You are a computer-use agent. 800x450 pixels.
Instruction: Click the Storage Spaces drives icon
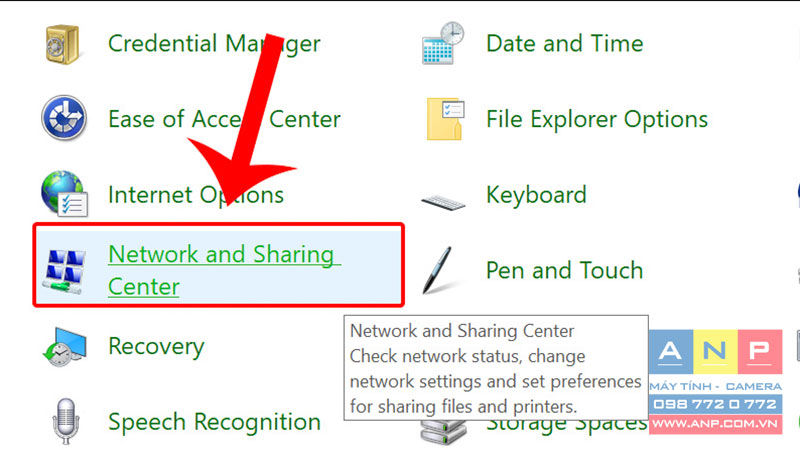443,431
